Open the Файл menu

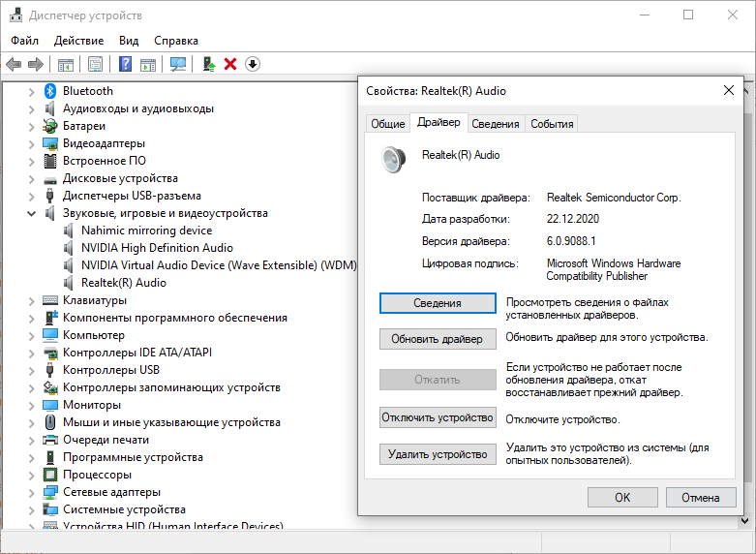tap(24, 41)
